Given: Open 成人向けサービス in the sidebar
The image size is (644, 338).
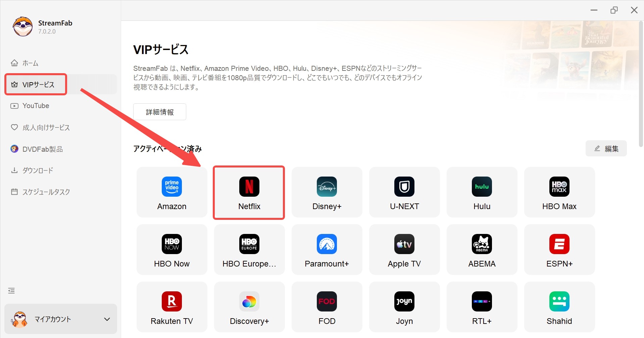Looking at the screenshot, I should (60, 128).
